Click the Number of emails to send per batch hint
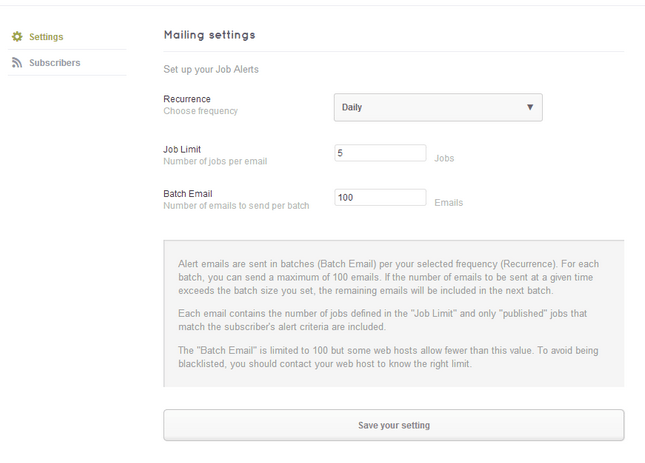The width and height of the screenshot is (645, 463). (x=236, y=206)
